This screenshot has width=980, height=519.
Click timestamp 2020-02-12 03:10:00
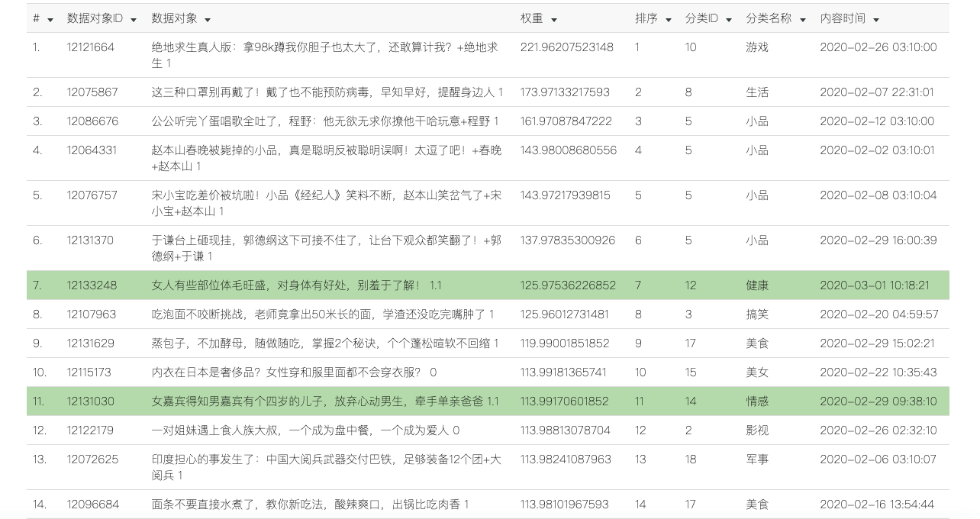[x=877, y=121]
